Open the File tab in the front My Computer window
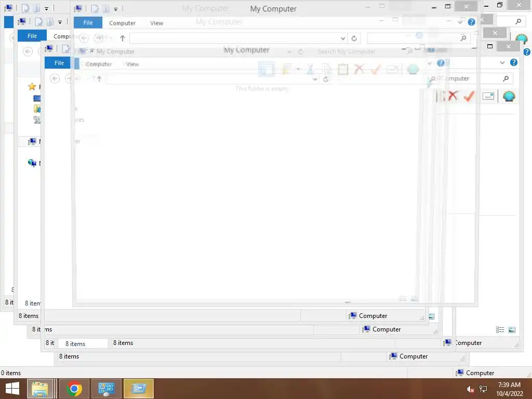Viewport: 532px width, 399px height. [x=88, y=23]
